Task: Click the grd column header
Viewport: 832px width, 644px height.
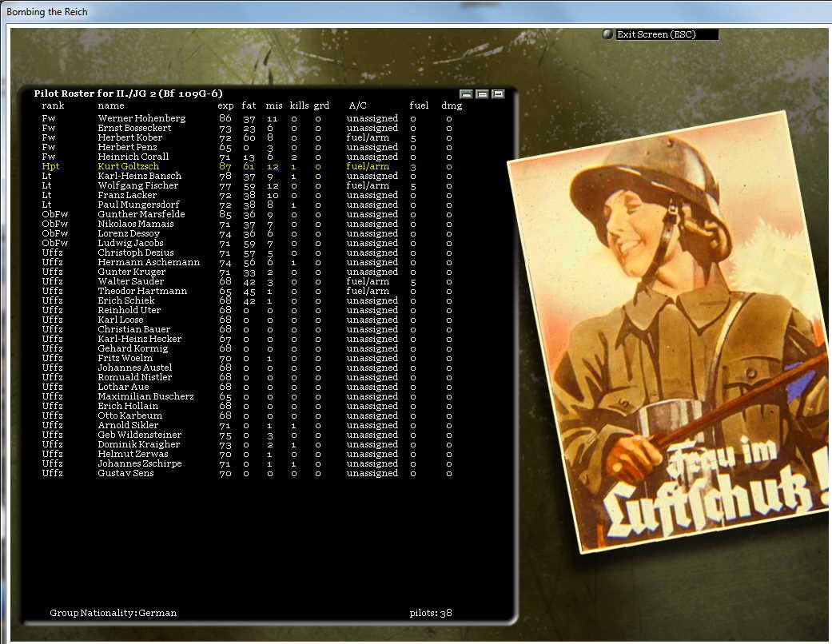Action: click(x=321, y=105)
